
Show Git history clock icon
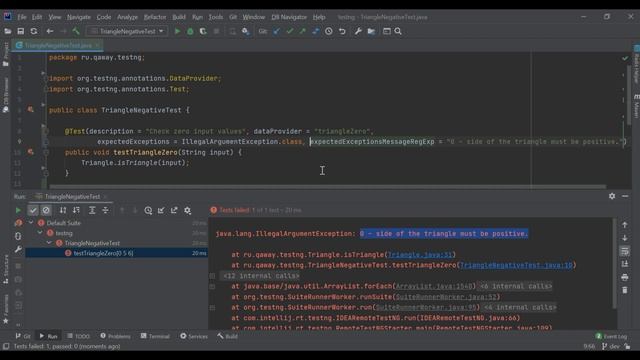pyautogui.click(x=329, y=31)
